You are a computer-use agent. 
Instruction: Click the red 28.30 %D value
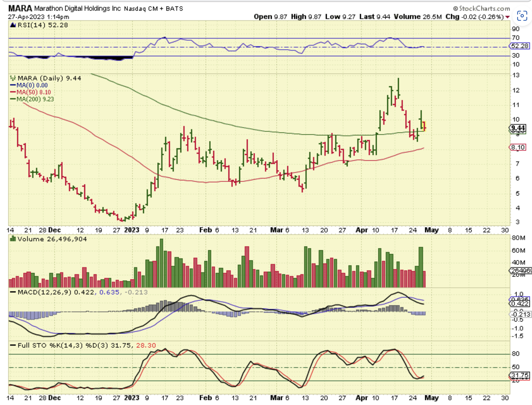(146, 345)
